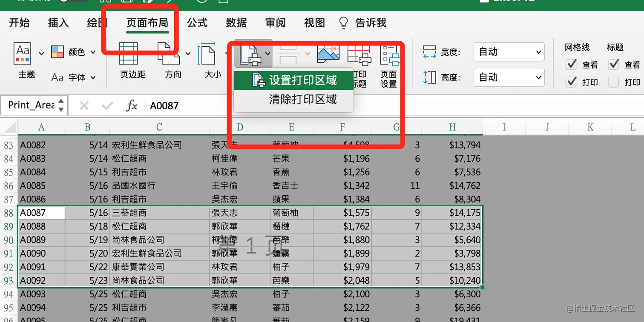Select column K header
644x322 pixels.
(x=590, y=127)
